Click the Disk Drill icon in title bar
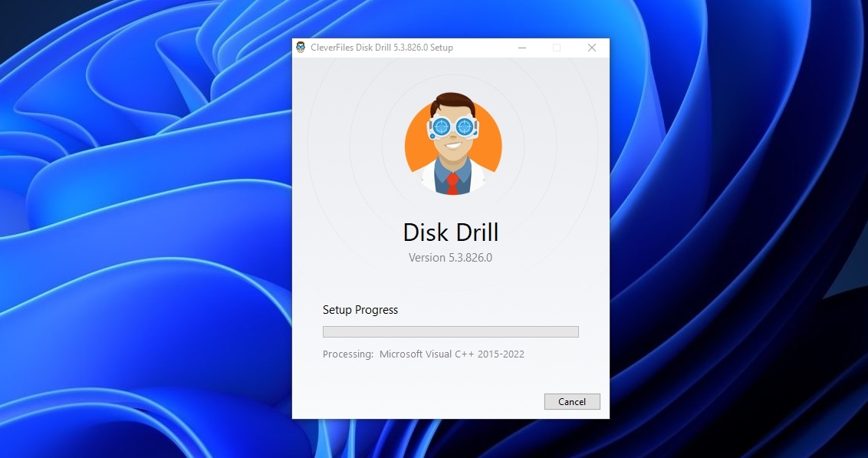 click(301, 48)
